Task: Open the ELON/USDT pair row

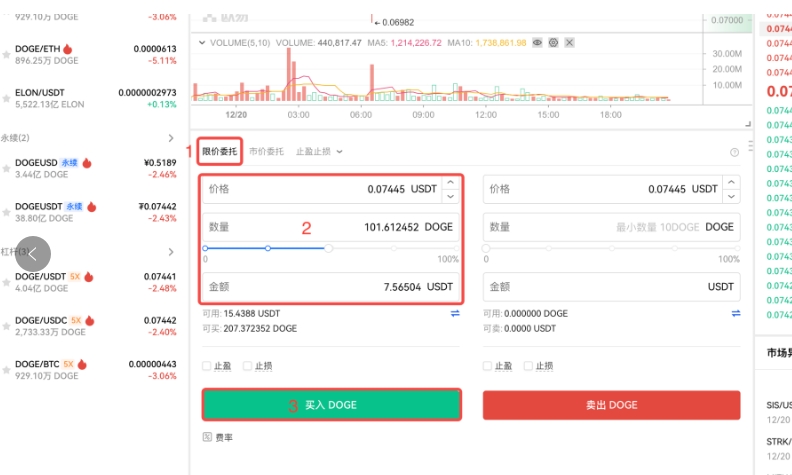Action: click(x=89, y=98)
